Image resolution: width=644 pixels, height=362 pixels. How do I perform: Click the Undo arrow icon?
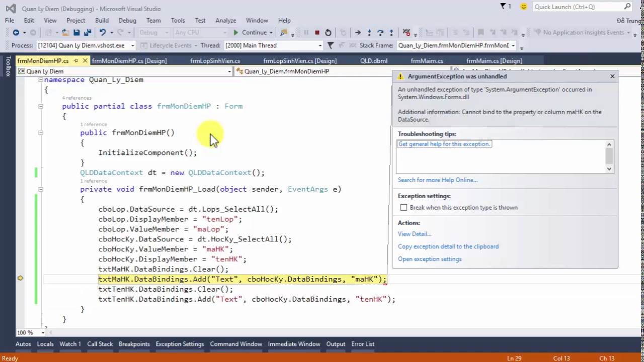(103, 33)
